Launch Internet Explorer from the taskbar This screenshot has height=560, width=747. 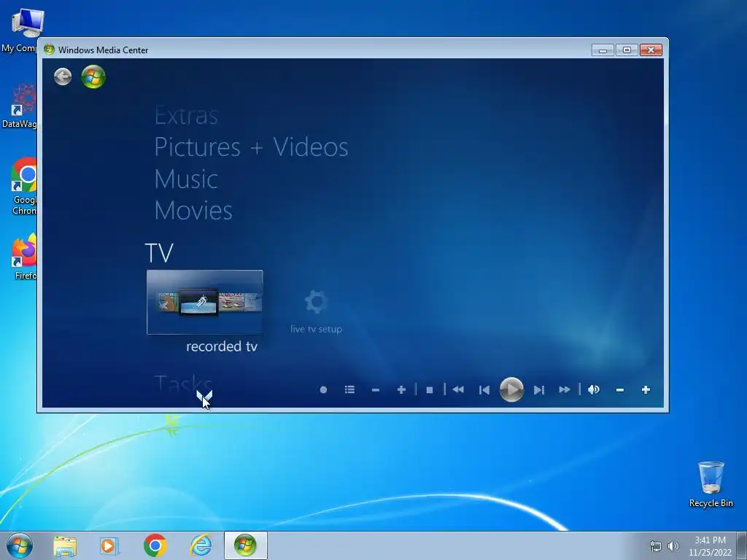tap(201, 545)
